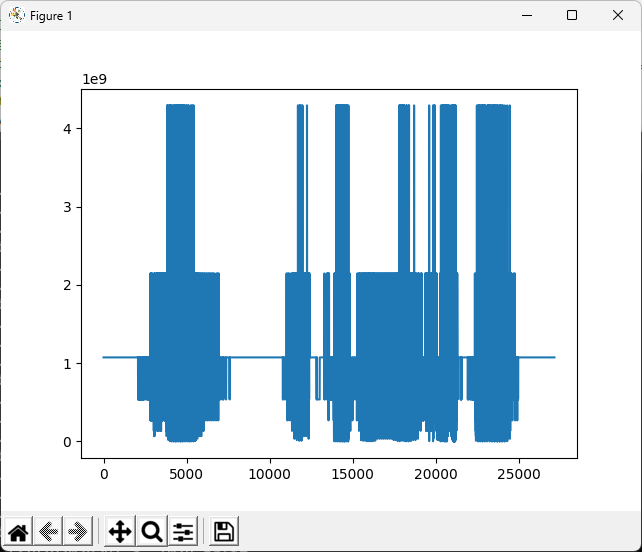Screen dimensions: 642x552
Task: Click the 25000 tick label on the x-axis
Action: (x=517, y=472)
